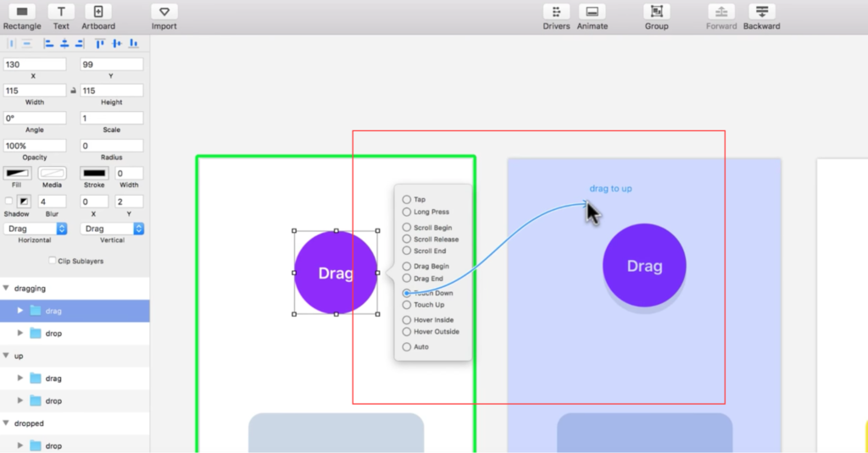Open the Import tool
This screenshot has height=453, width=868.
tap(164, 17)
